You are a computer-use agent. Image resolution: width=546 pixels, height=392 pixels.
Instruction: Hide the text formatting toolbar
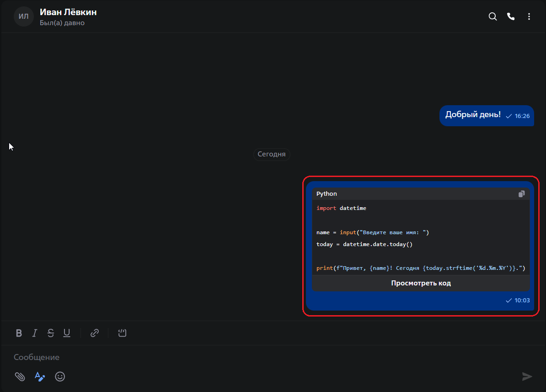point(40,376)
